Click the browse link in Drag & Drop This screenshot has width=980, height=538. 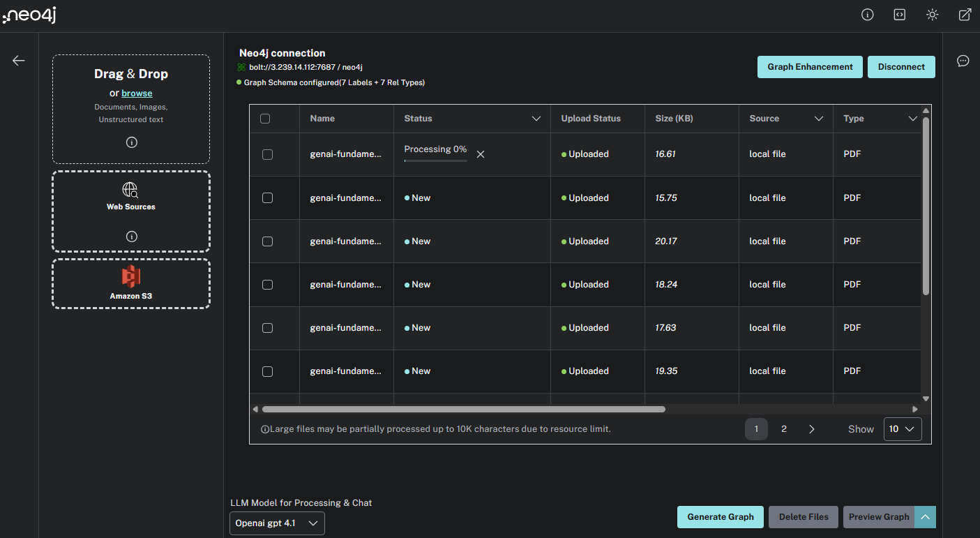[137, 94]
